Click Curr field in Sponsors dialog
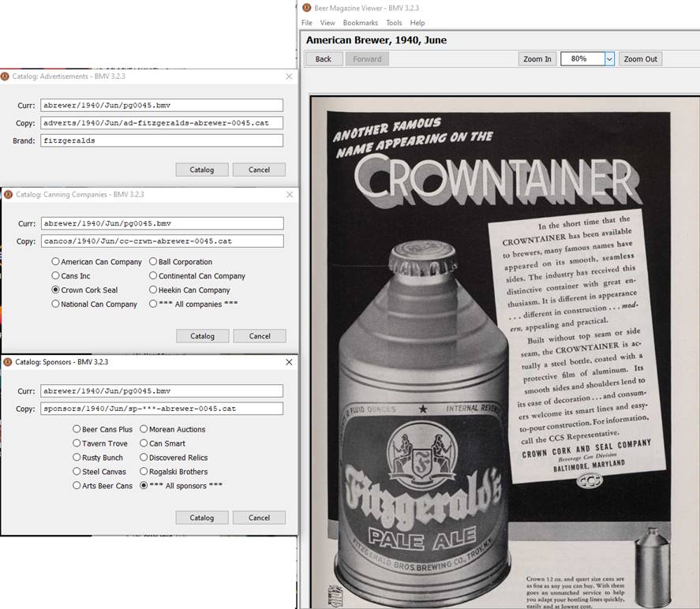The height and width of the screenshot is (609, 700). pyautogui.click(x=162, y=390)
